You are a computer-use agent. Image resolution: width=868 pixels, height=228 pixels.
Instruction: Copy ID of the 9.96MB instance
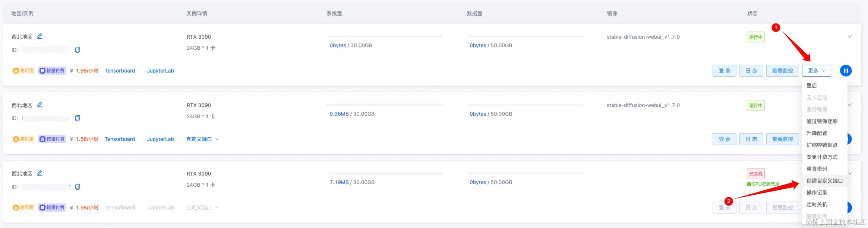(x=78, y=118)
